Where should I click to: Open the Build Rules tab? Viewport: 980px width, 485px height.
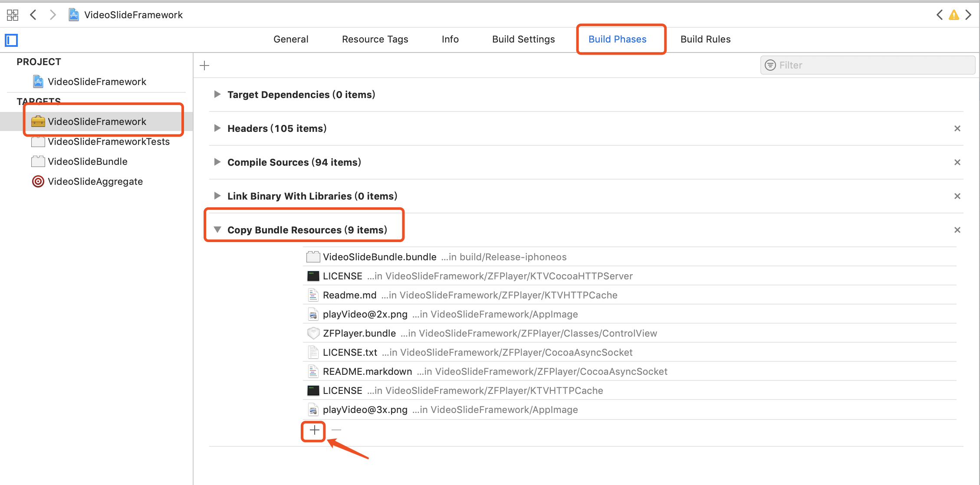tap(705, 39)
